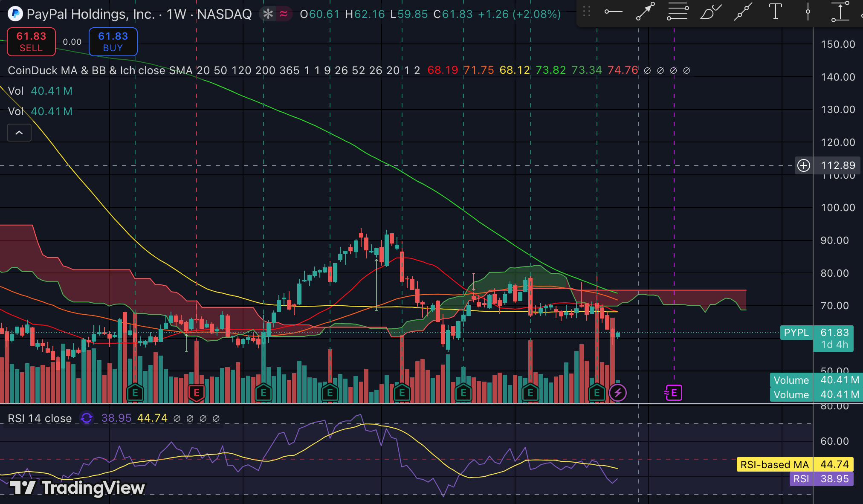The width and height of the screenshot is (863, 504).
Task: Select the trend line arrow tool
Action: point(645,12)
